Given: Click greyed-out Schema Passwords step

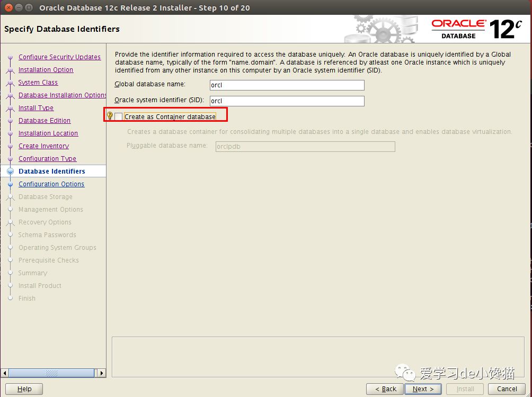Looking at the screenshot, I should [x=47, y=235].
